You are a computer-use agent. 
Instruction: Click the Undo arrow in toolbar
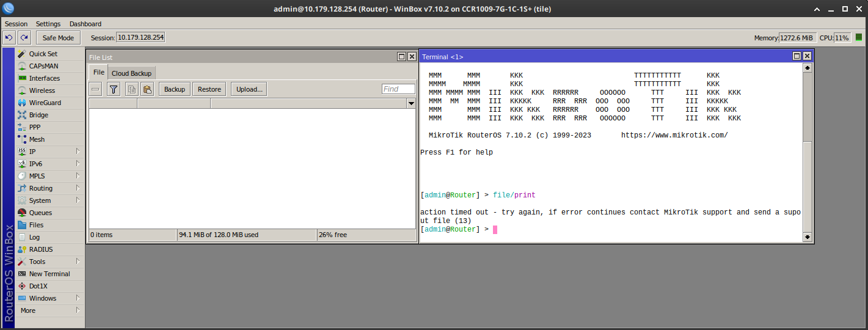[9, 38]
